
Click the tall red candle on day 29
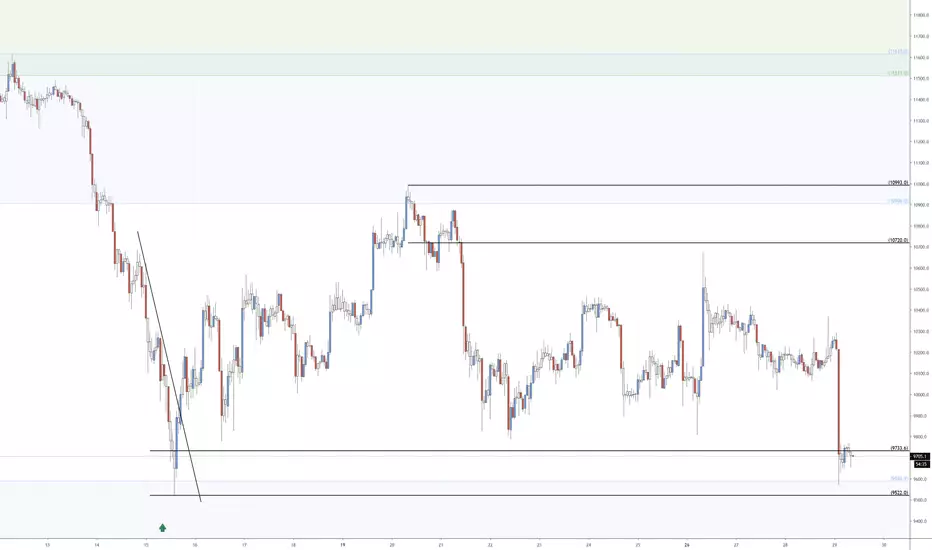839,402
